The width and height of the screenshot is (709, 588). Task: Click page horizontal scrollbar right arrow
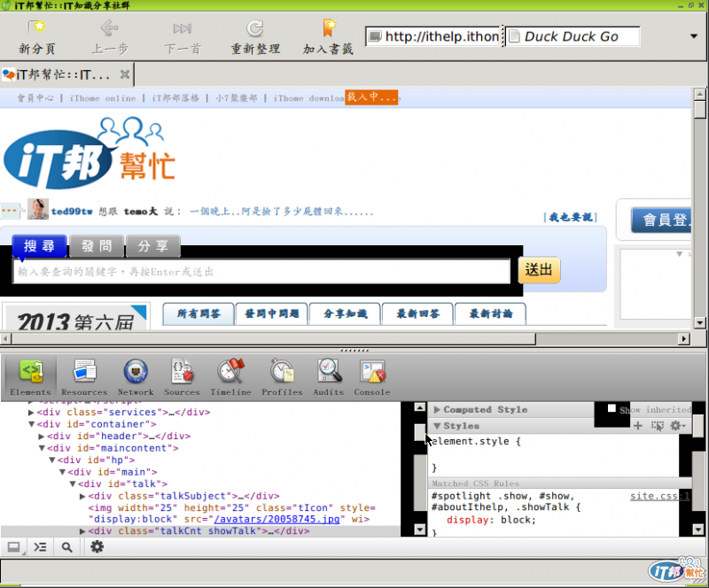click(x=683, y=338)
